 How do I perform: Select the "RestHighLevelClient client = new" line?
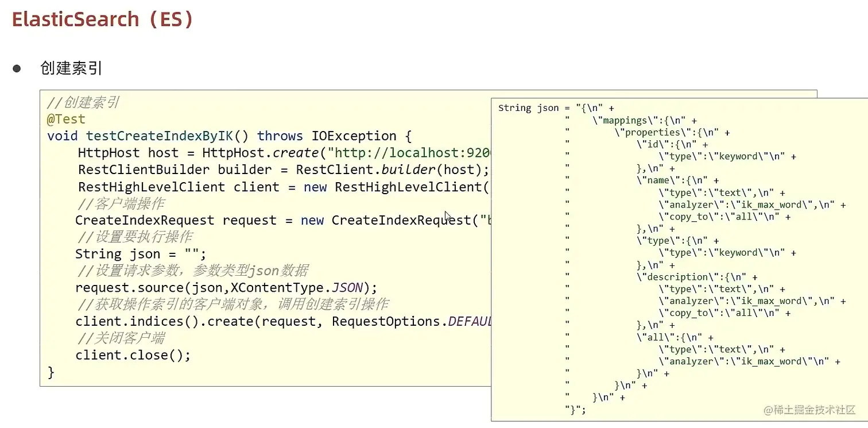coord(284,187)
